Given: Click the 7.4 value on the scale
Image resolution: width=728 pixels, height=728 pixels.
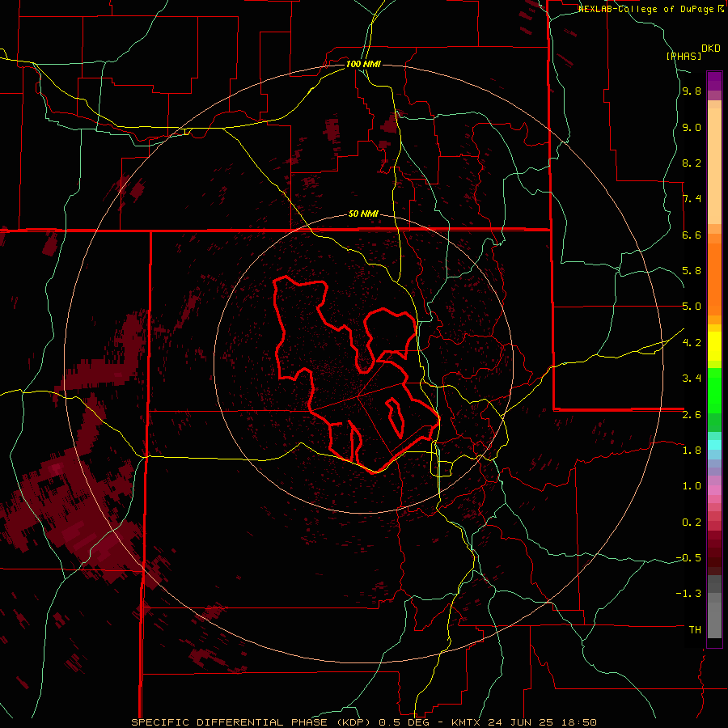Looking at the screenshot, I should coord(692,199).
